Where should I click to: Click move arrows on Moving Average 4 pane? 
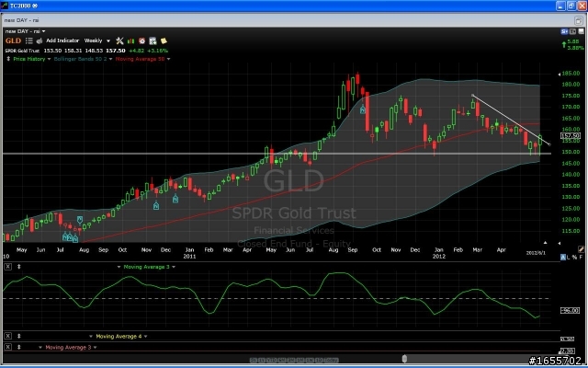[18, 336]
